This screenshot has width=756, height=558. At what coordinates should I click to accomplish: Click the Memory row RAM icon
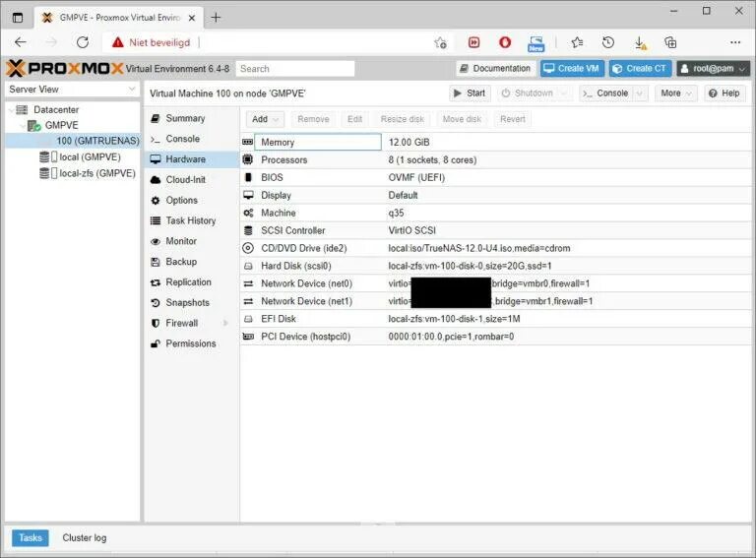point(247,142)
